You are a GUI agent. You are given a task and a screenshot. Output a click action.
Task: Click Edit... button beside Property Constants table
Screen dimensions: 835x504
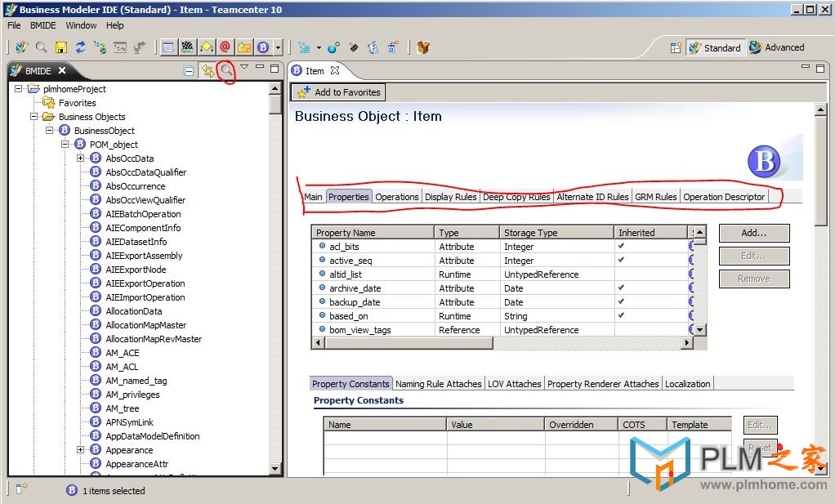point(761,425)
